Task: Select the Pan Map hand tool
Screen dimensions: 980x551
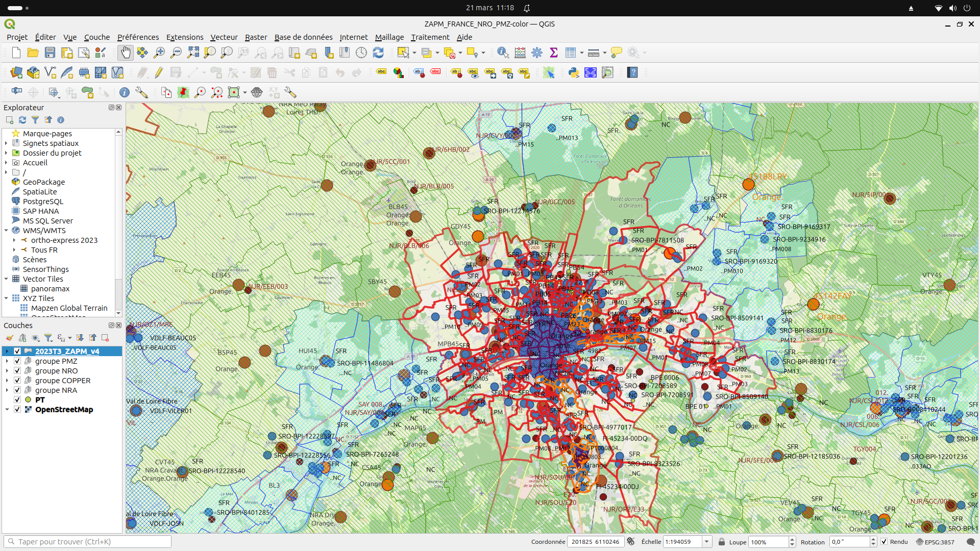Action: point(126,53)
